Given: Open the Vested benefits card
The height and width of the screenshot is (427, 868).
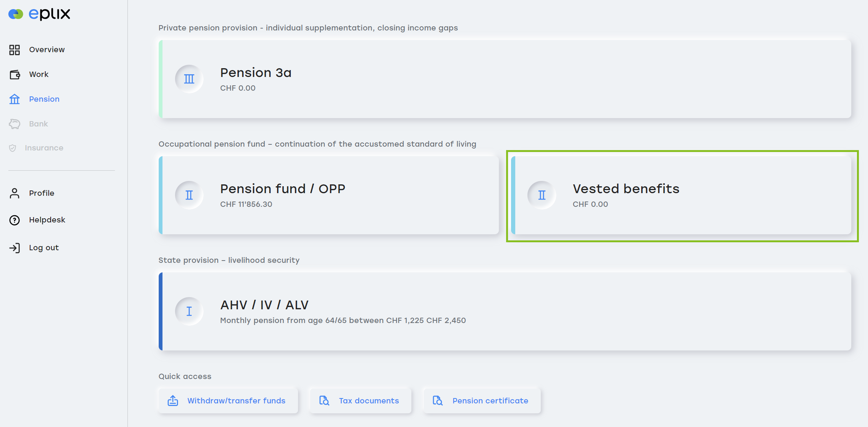Looking at the screenshot, I should [x=681, y=195].
